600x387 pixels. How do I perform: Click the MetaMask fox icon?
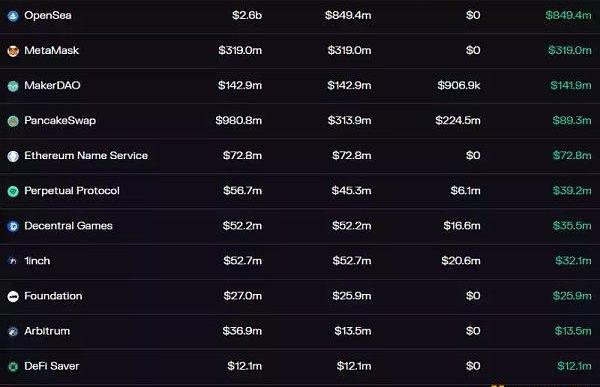coord(13,51)
